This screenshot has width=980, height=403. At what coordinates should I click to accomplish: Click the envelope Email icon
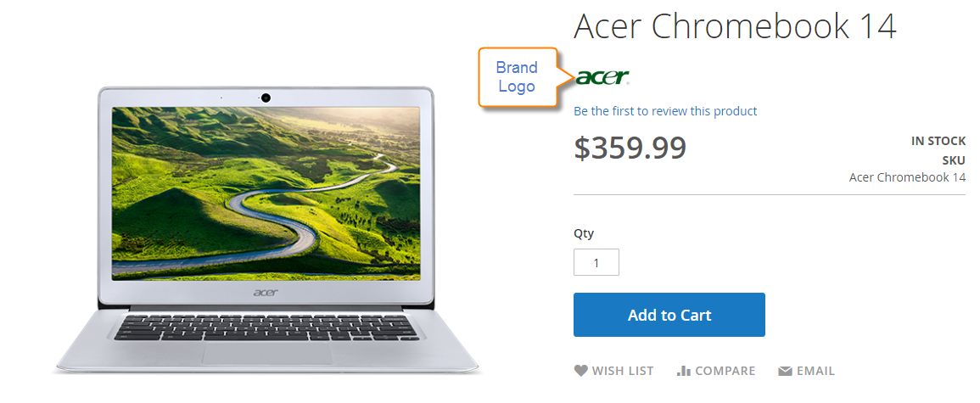785,371
